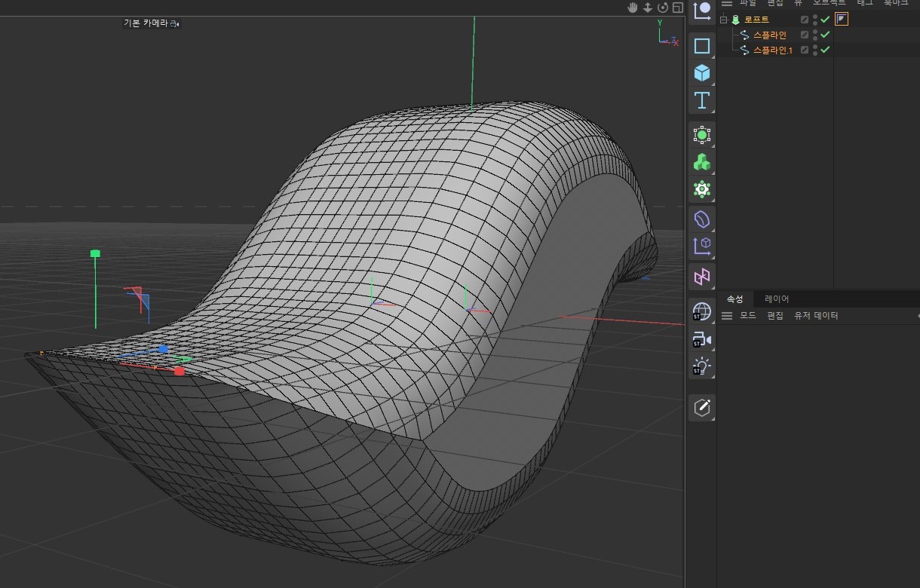
Task: Toggle the green enable check for 로프트
Action: 825,20
